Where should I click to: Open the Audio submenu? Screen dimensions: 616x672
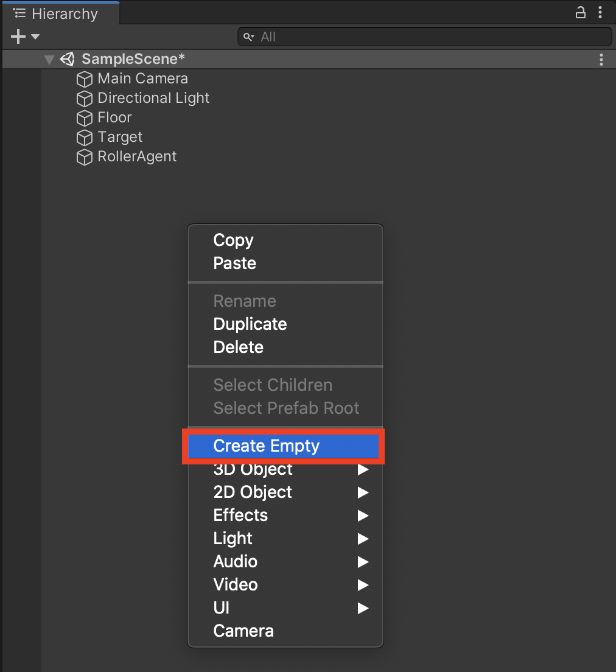coord(285,561)
